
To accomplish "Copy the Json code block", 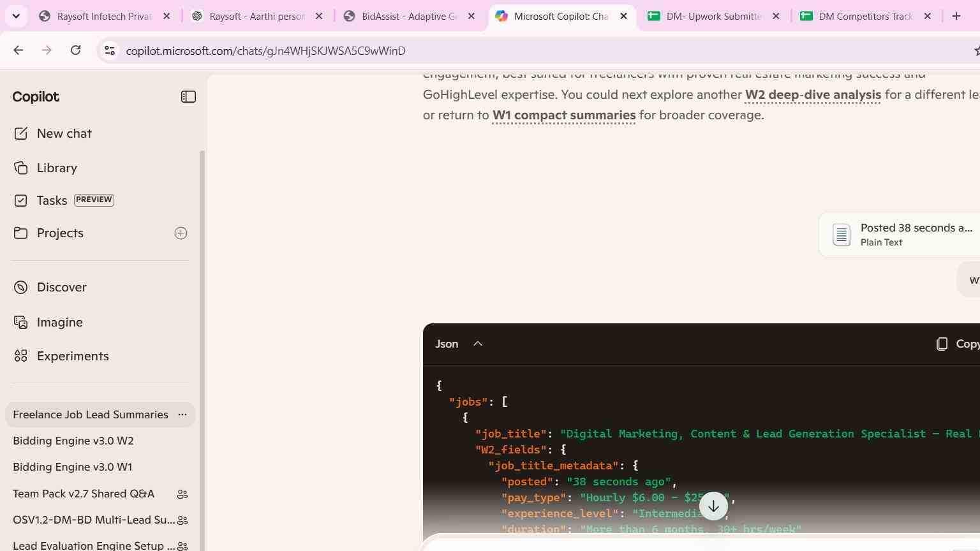I will click(957, 344).
